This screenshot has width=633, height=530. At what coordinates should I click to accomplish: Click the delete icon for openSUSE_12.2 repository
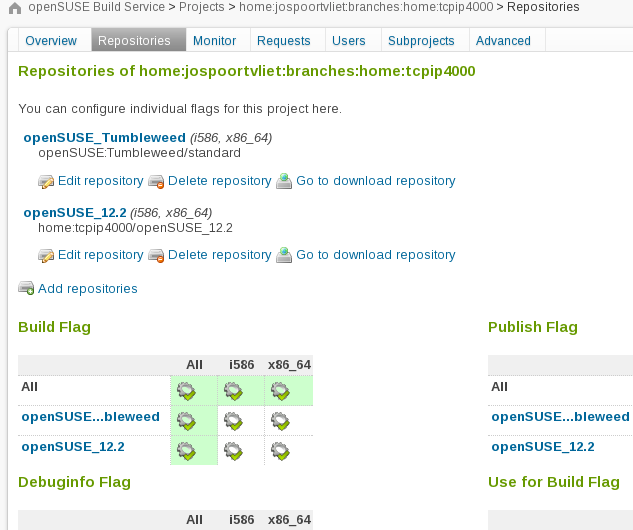tap(156, 256)
